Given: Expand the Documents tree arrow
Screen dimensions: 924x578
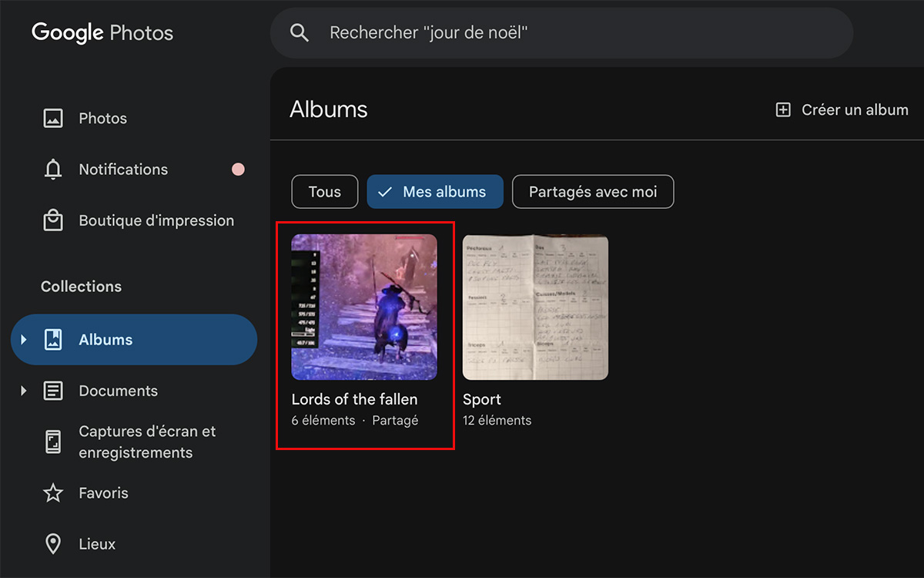Looking at the screenshot, I should click(23, 391).
